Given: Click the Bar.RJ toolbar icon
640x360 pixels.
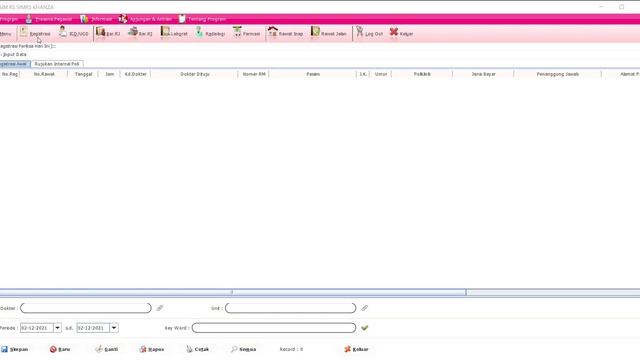Looking at the screenshot, I should point(140,33).
